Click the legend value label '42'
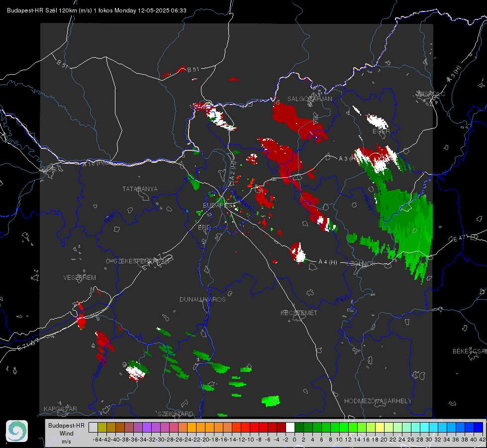The width and height of the screenshot is (487, 448). (x=482, y=440)
